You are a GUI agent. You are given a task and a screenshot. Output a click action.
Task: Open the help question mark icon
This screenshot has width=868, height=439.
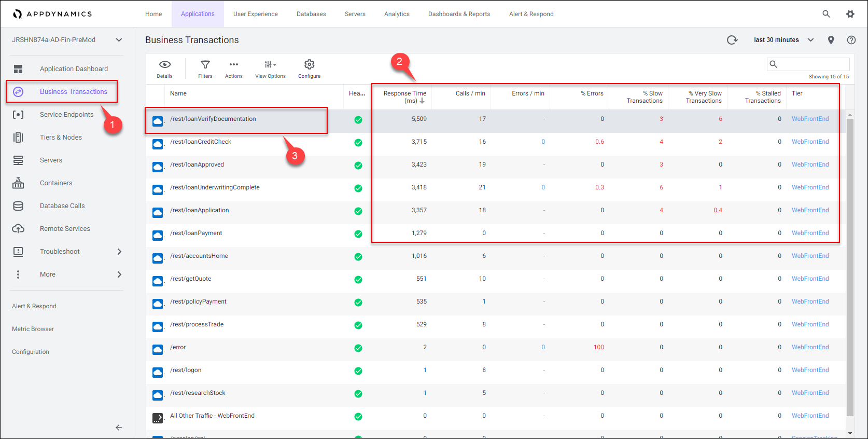click(x=851, y=40)
